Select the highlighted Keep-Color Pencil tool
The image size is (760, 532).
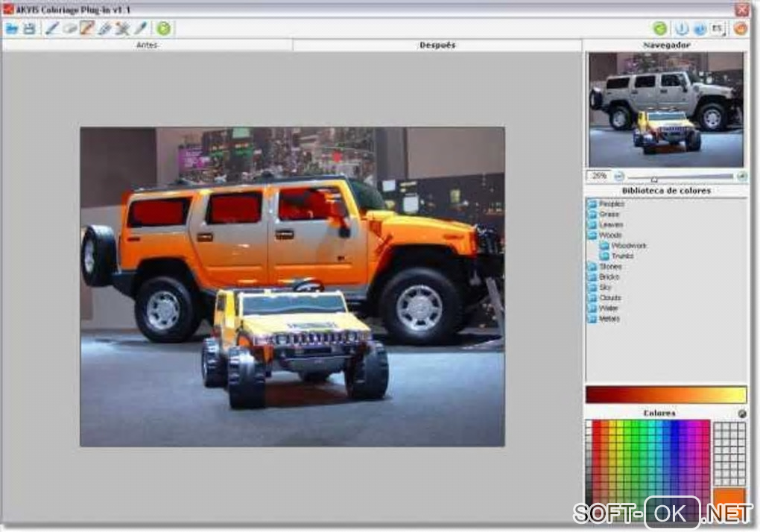point(86,28)
